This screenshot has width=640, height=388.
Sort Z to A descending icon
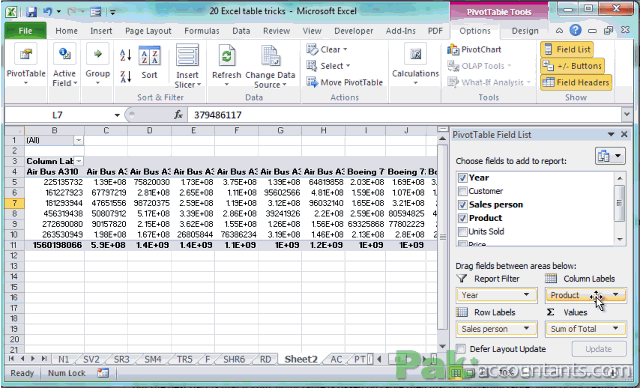[125, 76]
